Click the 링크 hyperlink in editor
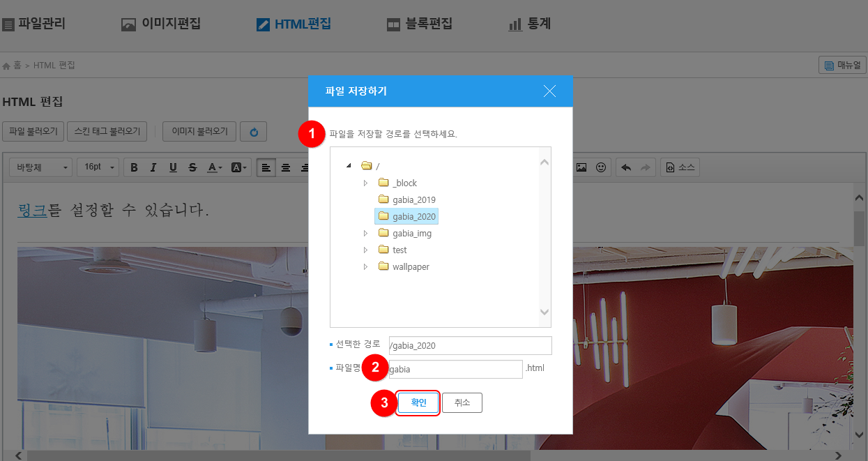Viewport: 868px width, 461px height. tap(32, 209)
